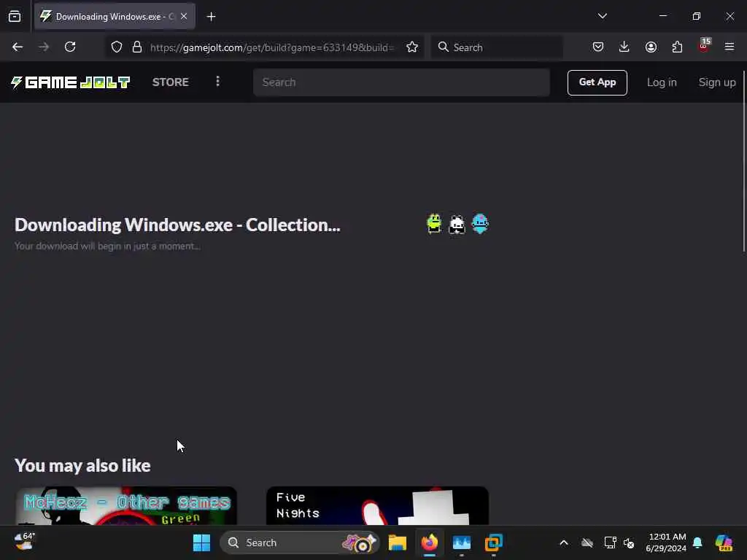Image resolution: width=747 pixels, height=560 pixels.
Task: Open Game Jolt more options menu
Action: (x=217, y=82)
